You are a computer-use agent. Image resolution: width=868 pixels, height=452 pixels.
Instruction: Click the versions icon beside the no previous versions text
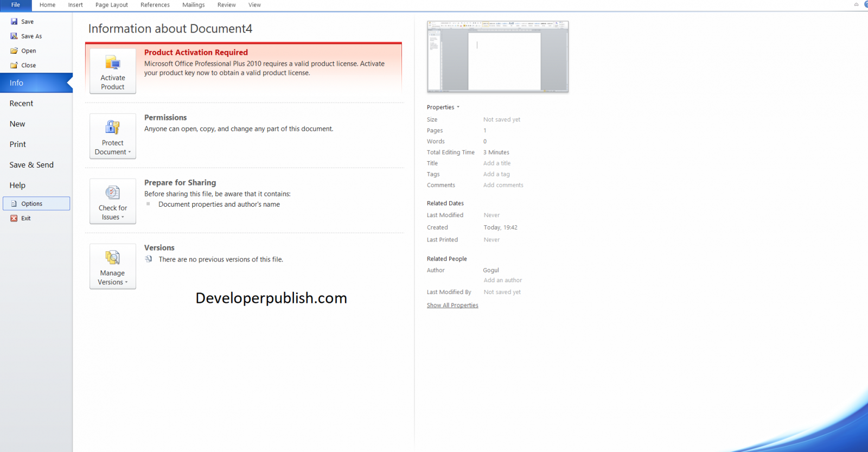point(149,259)
